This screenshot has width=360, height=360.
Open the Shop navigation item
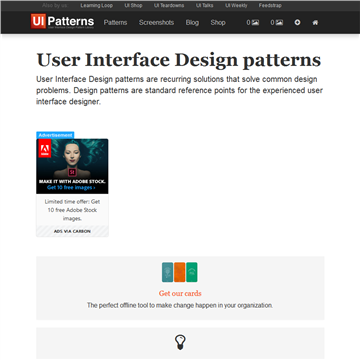[218, 22]
